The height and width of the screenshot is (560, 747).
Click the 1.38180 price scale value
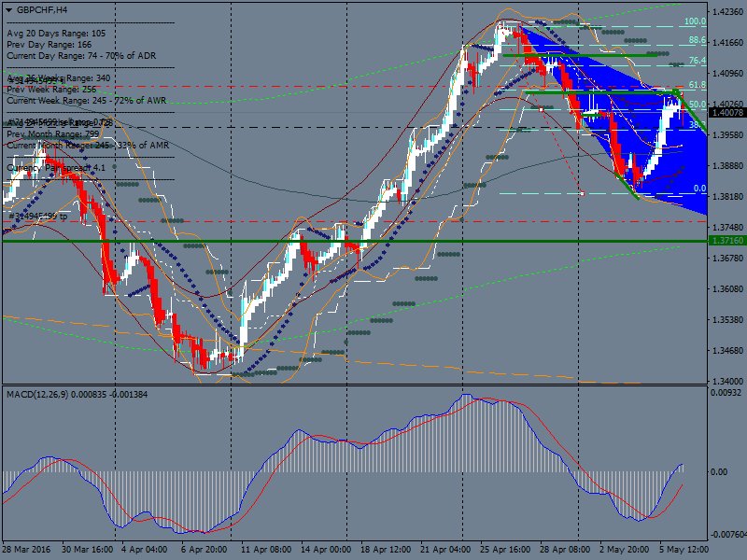click(x=727, y=196)
